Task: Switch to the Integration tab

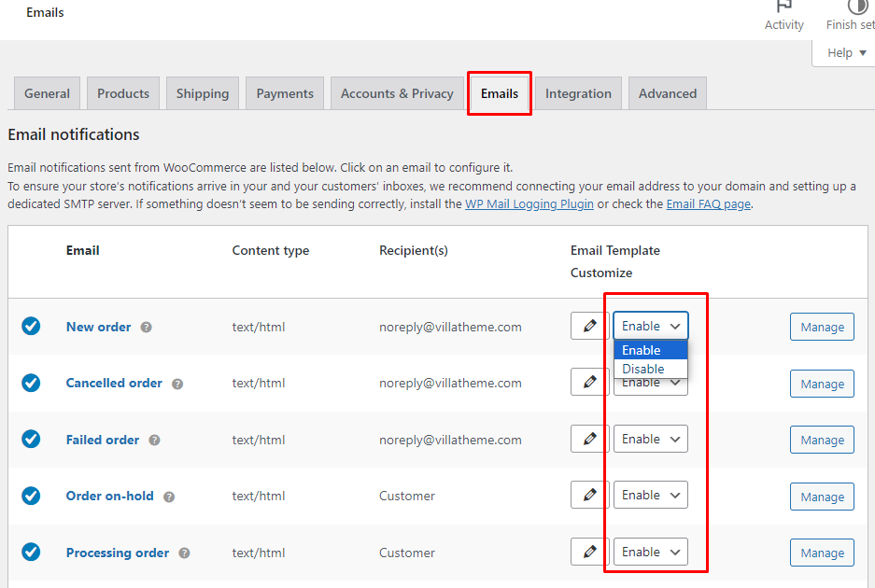Action: pos(578,93)
